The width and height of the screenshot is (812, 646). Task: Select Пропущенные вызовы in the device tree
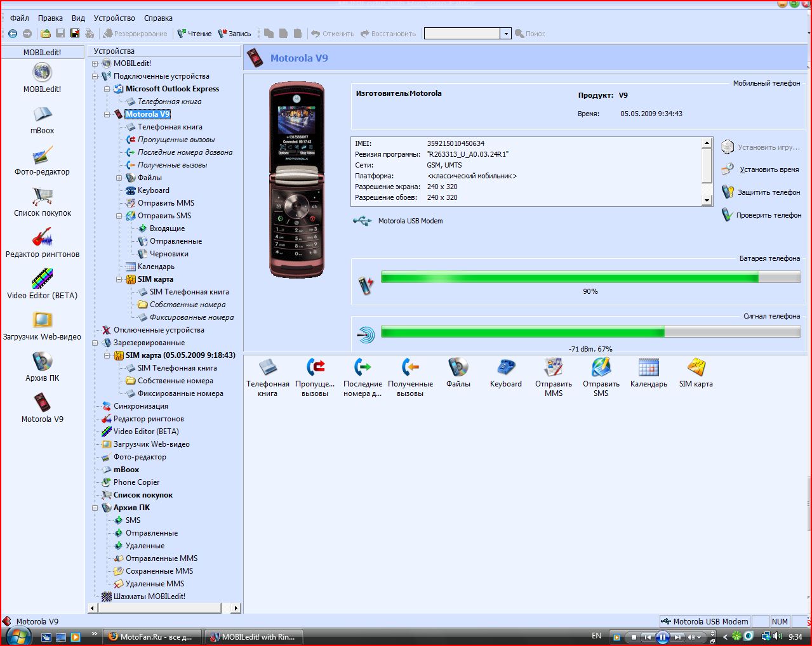tap(176, 140)
